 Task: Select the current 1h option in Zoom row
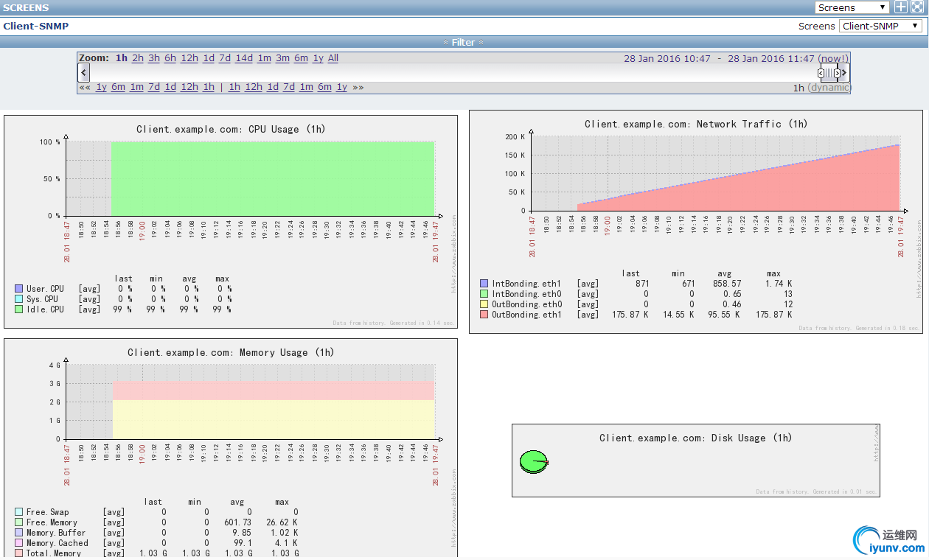pyautogui.click(x=122, y=58)
